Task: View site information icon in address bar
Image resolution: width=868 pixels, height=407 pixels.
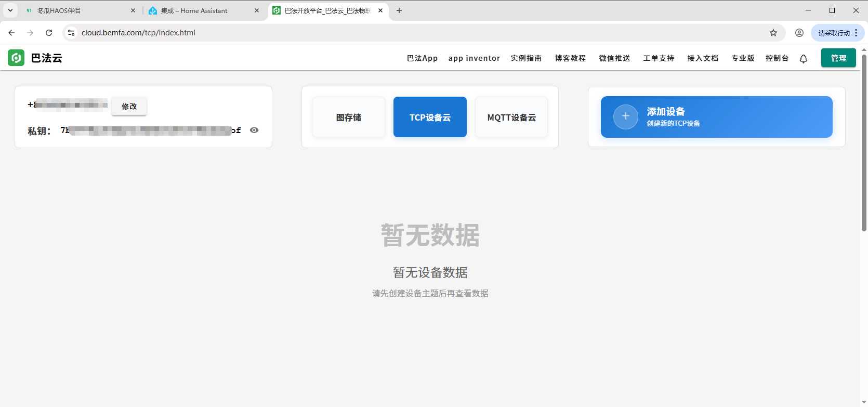Action: pos(71,33)
